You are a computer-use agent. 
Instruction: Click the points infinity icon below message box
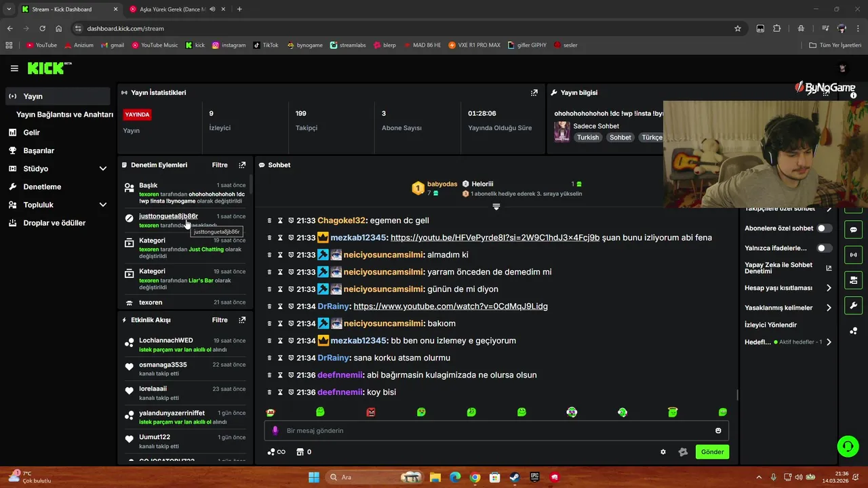pos(277,452)
